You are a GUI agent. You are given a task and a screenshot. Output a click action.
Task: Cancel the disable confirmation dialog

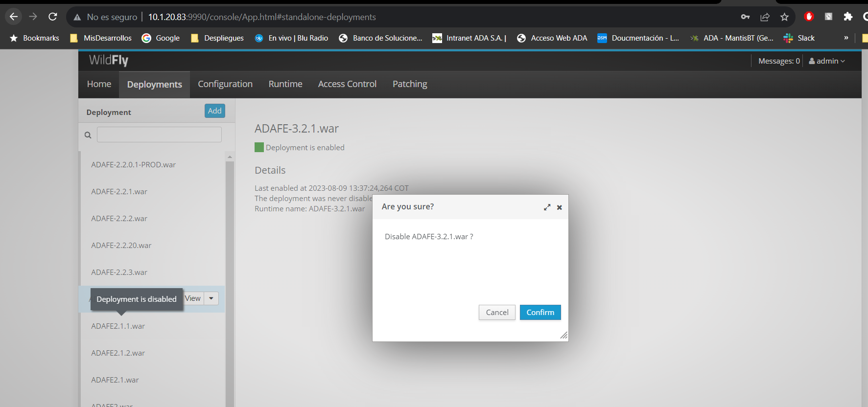point(497,312)
